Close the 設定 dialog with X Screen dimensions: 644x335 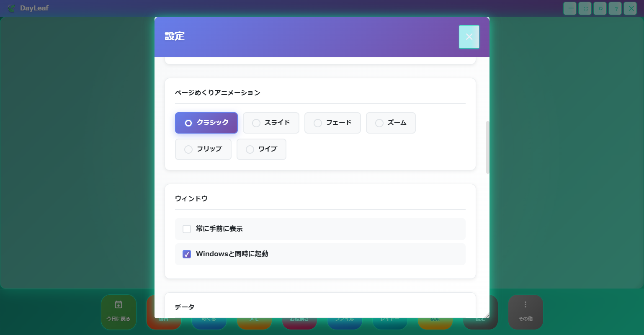tap(469, 37)
